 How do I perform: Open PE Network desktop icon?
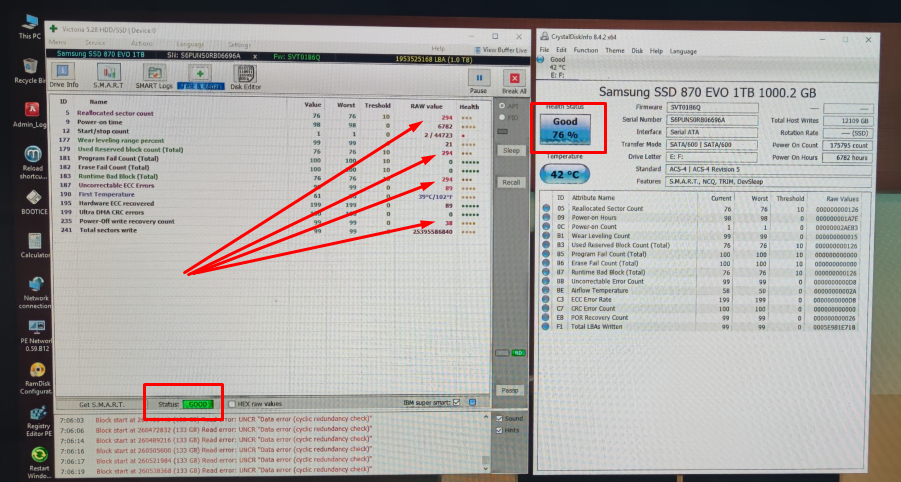(36, 336)
